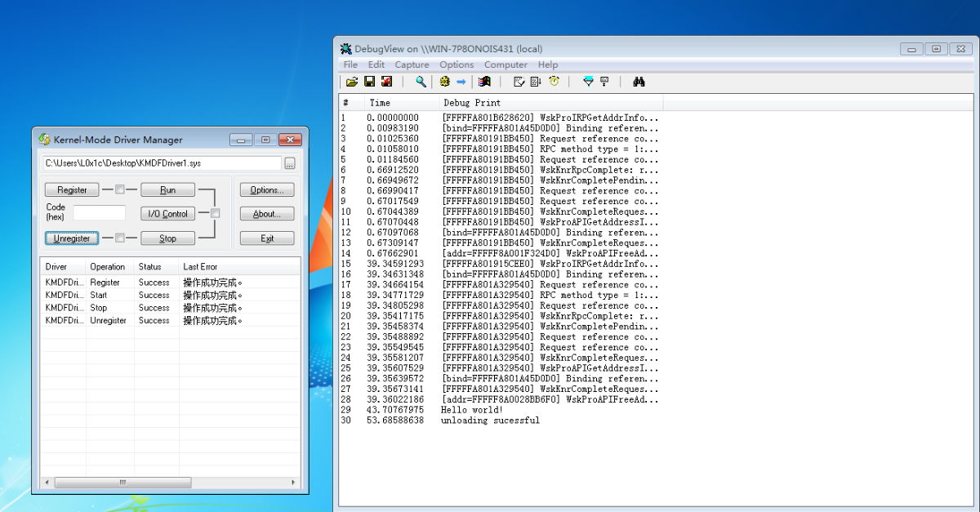Click the time value 0.00000000
Image resolution: width=980 pixels, height=512 pixels.
393,118
